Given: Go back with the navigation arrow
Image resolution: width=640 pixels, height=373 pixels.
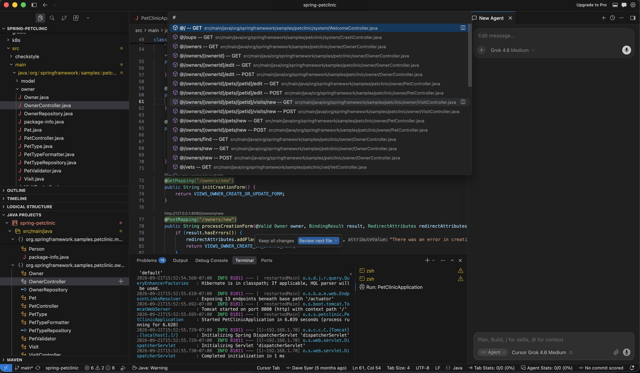Looking at the screenshot, I should tap(45, 5).
